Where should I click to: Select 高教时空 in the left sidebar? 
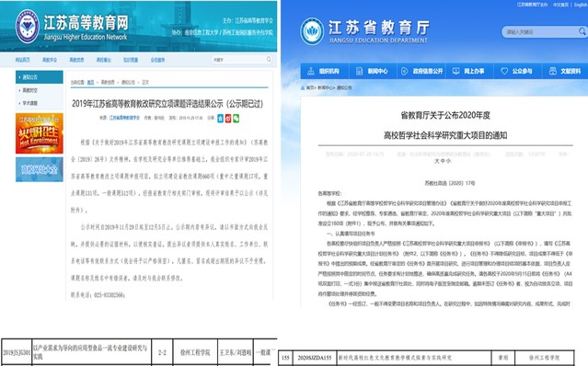(29, 90)
